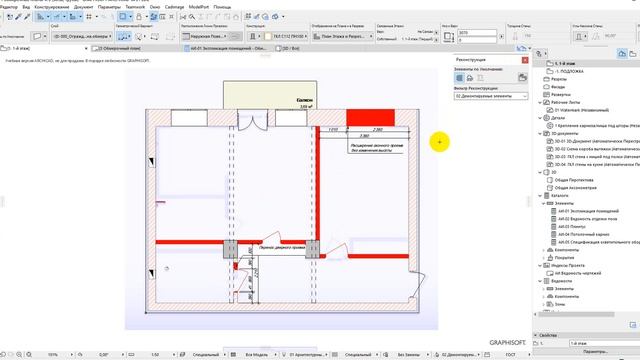This screenshot has width=640, height=360.
Task: Select new elements default status icon
Action: [480, 78]
